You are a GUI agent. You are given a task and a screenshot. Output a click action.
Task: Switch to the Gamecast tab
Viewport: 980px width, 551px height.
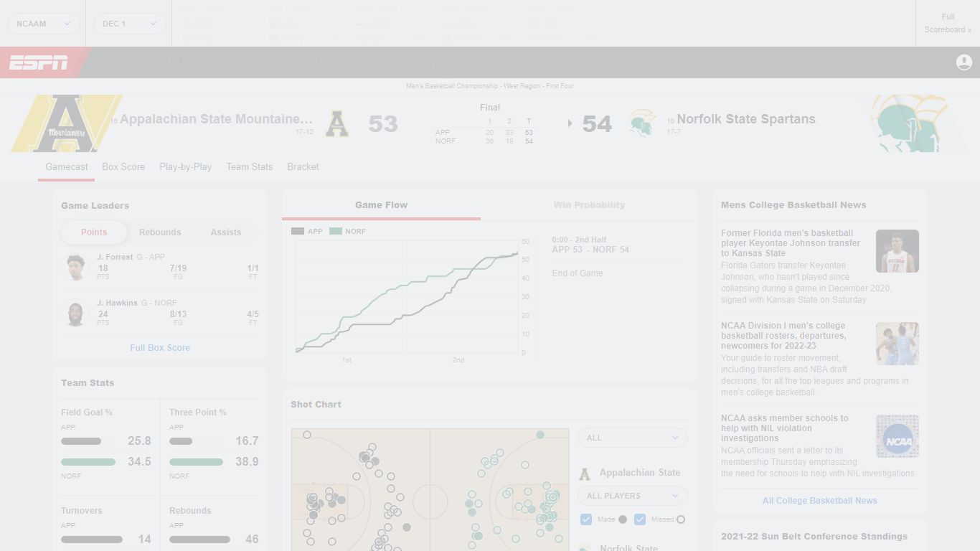pyautogui.click(x=67, y=167)
